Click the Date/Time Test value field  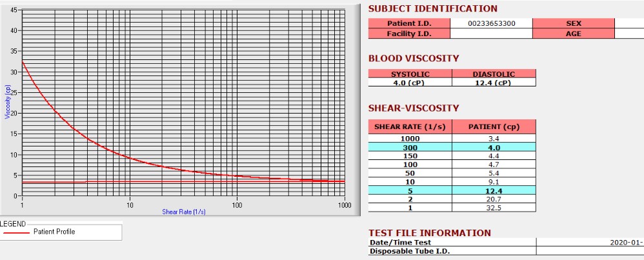pos(590,243)
